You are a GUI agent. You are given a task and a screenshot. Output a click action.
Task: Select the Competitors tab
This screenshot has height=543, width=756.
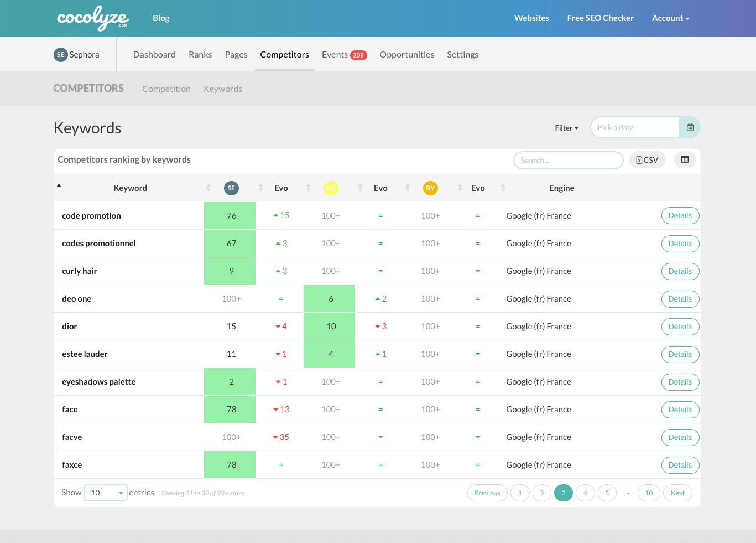284,55
